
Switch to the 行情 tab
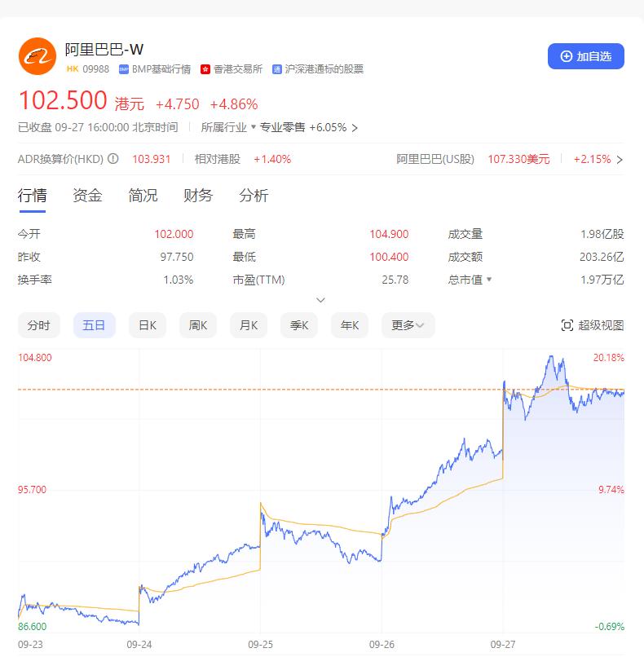[33, 196]
